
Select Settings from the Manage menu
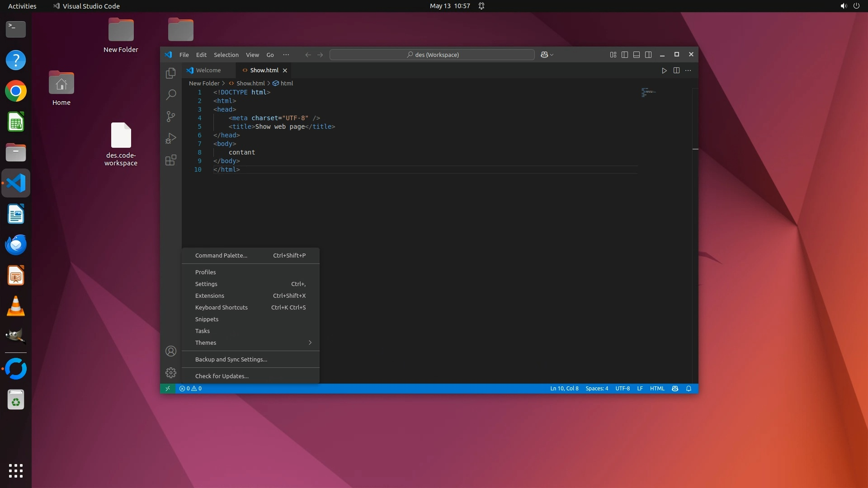(x=206, y=284)
